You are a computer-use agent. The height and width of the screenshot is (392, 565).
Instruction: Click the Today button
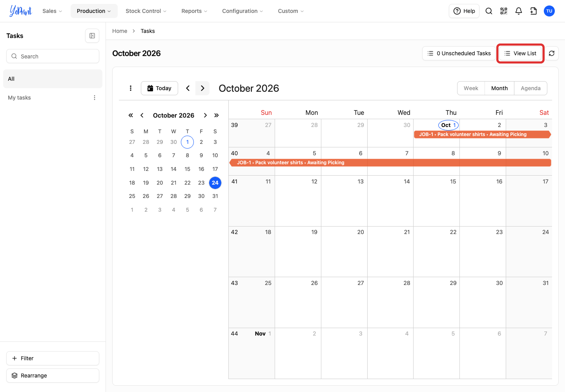pos(159,88)
